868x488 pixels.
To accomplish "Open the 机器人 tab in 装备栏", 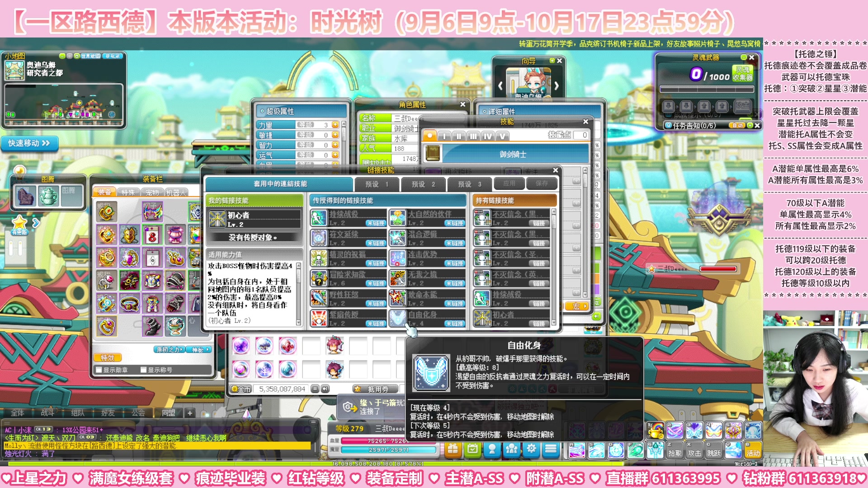I will coord(176,192).
